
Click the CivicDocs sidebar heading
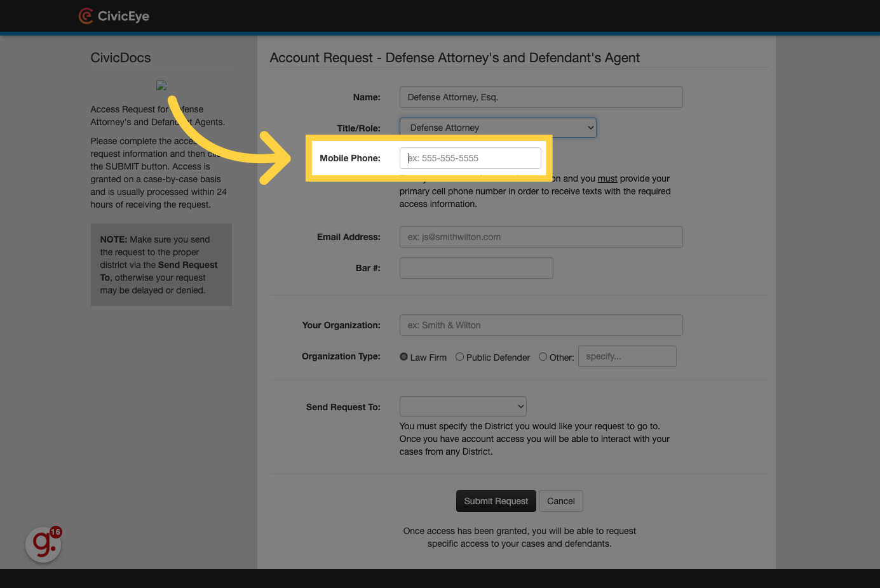[x=121, y=58]
